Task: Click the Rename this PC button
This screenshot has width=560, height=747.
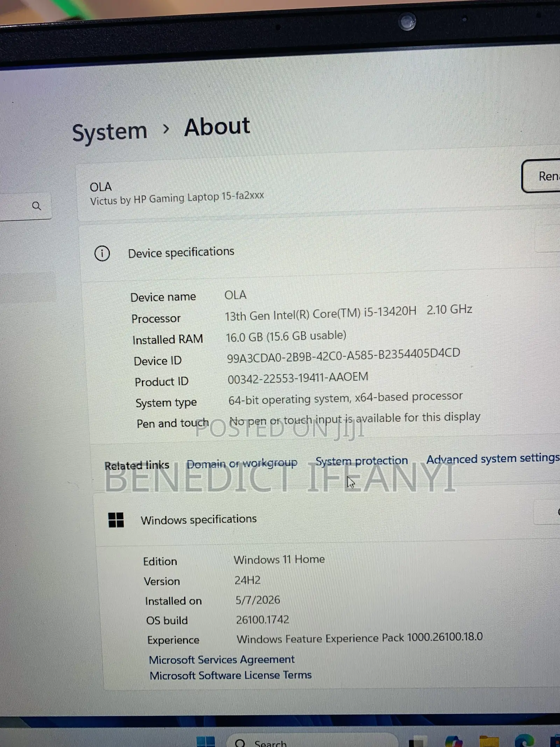Action: (x=541, y=176)
